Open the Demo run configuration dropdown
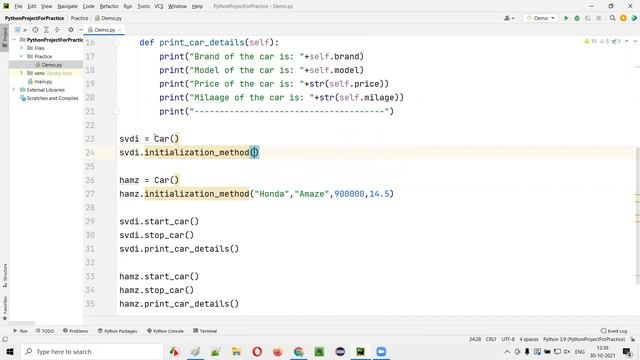The image size is (640, 360). [x=540, y=18]
